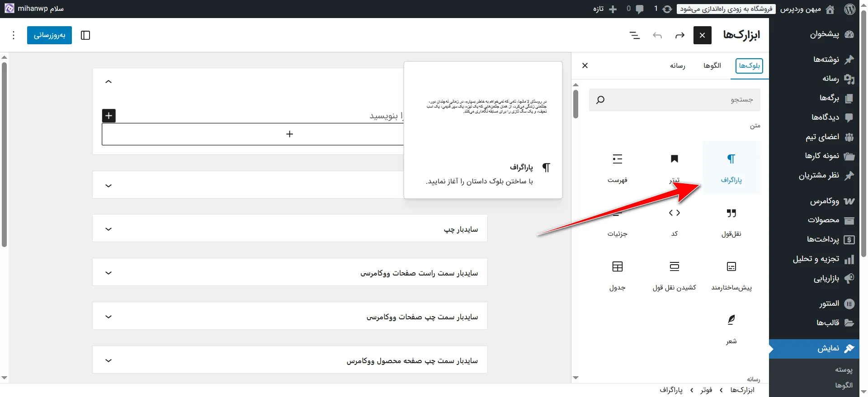Open the برگه‌ها pages menu
The width and height of the screenshot is (868, 397).
(x=814, y=98)
